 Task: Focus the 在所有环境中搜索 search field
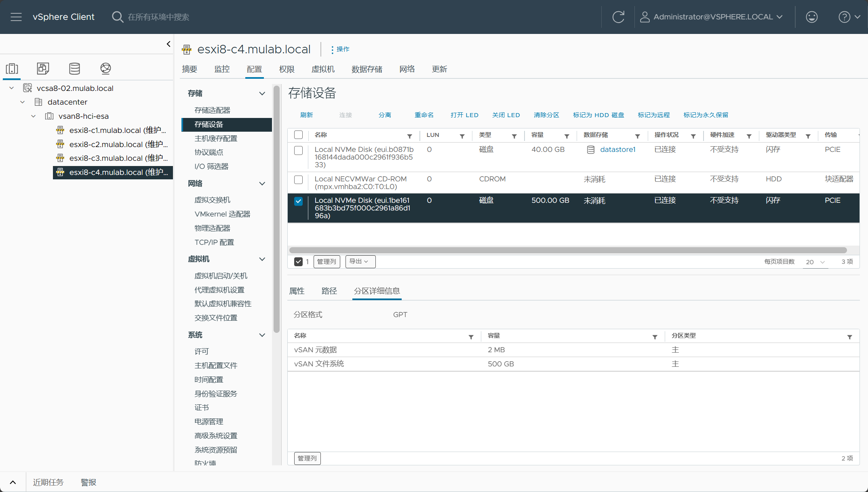click(x=158, y=17)
